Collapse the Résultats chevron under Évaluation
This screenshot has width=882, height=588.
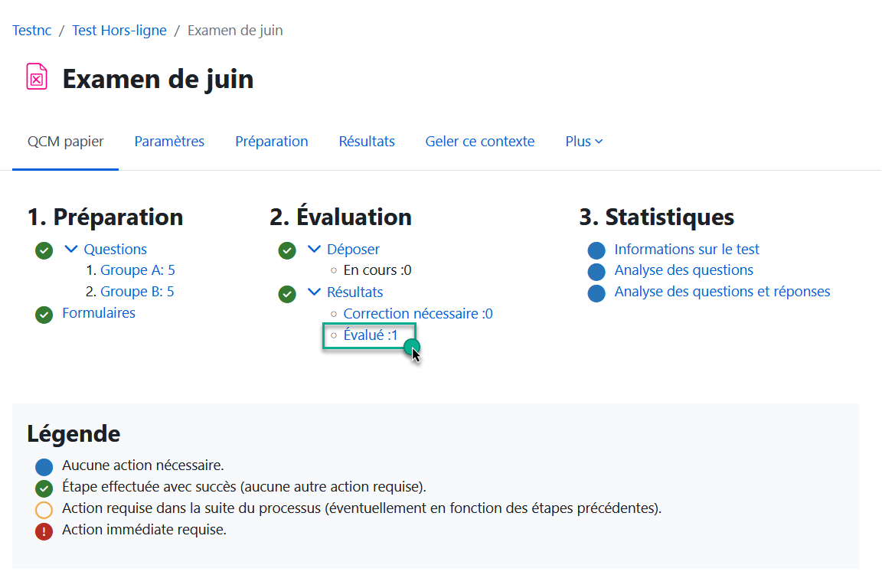tap(315, 292)
